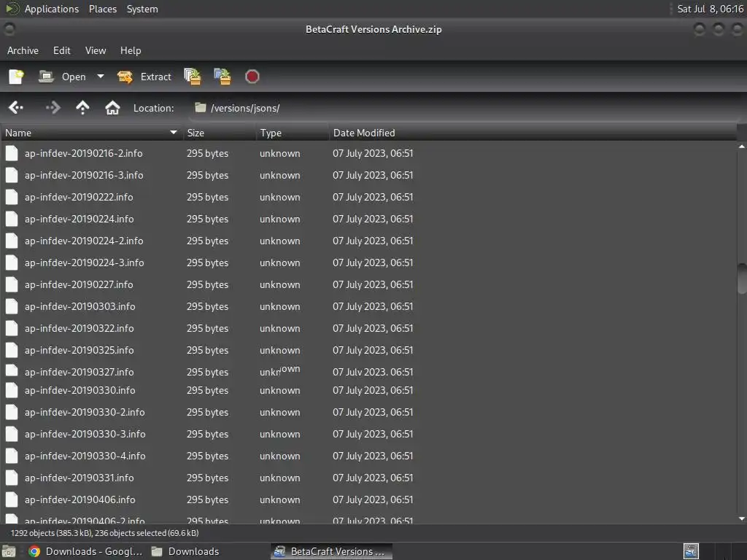Screen dimensions: 747x560
Task: Sort by Date Modified column header
Action: pyautogui.click(x=533, y=133)
